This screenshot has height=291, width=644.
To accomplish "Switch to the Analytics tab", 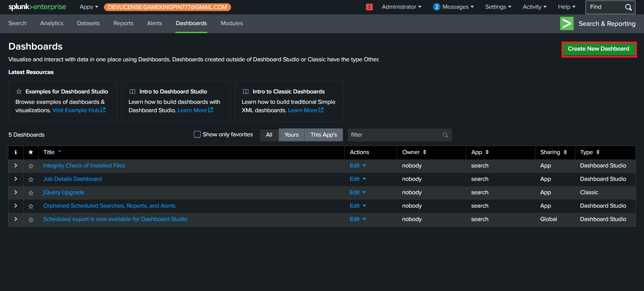I will [52, 23].
